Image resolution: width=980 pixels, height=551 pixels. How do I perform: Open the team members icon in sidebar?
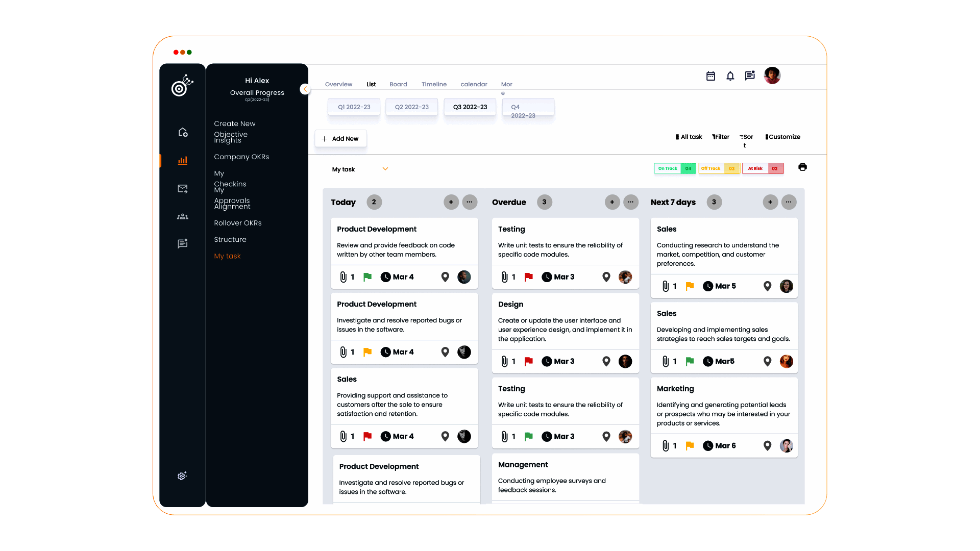(183, 217)
